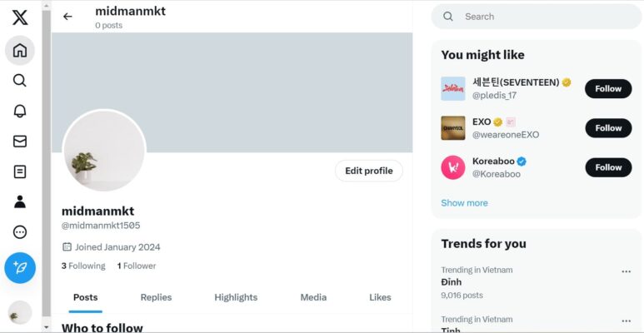The height and width of the screenshot is (333, 644).
Task: Follow the EXO account
Action: click(607, 128)
